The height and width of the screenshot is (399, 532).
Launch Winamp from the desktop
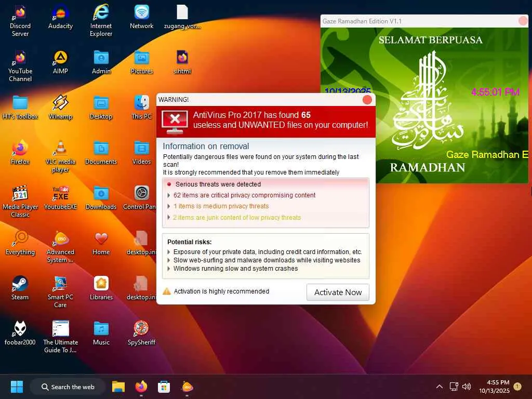click(60, 107)
